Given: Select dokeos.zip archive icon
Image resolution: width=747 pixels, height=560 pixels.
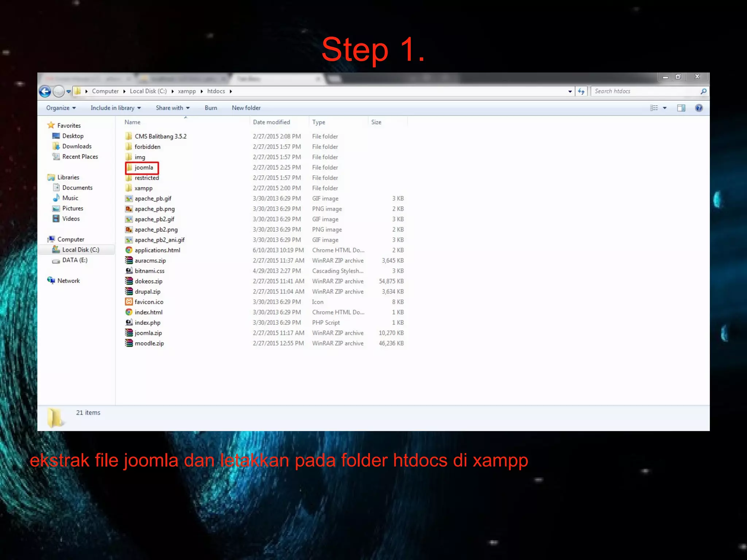Looking at the screenshot, I should click(129, 281).
